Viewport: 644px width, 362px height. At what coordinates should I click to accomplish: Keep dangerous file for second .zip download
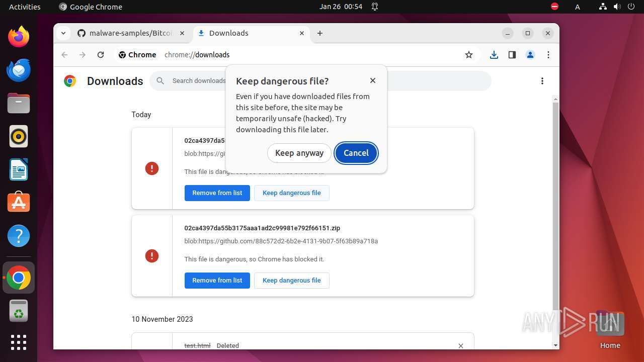click(x=292, y=281)
